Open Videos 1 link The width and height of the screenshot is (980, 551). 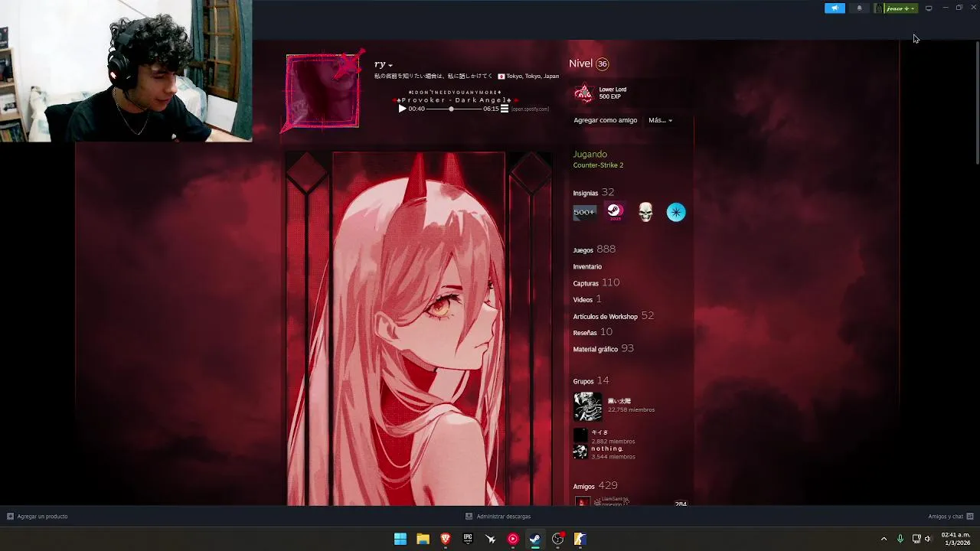pyautogui.click(x=587, y=299)
